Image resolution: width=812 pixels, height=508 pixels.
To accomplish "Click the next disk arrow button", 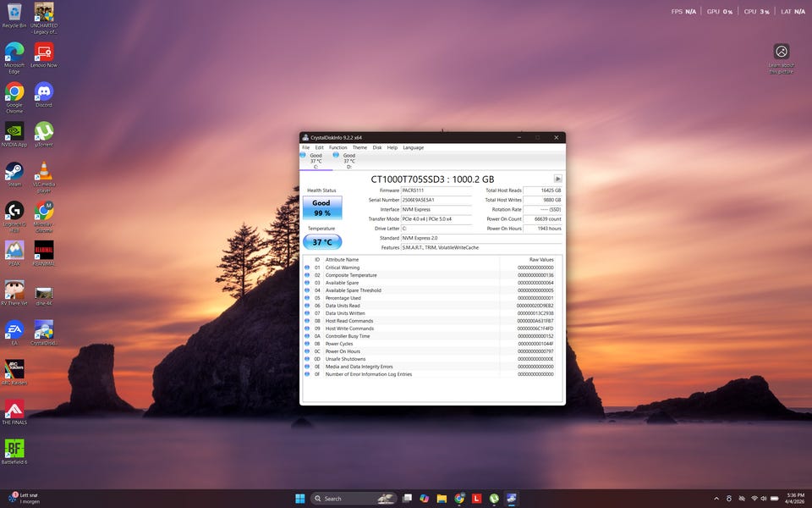I will pos(557,179).
